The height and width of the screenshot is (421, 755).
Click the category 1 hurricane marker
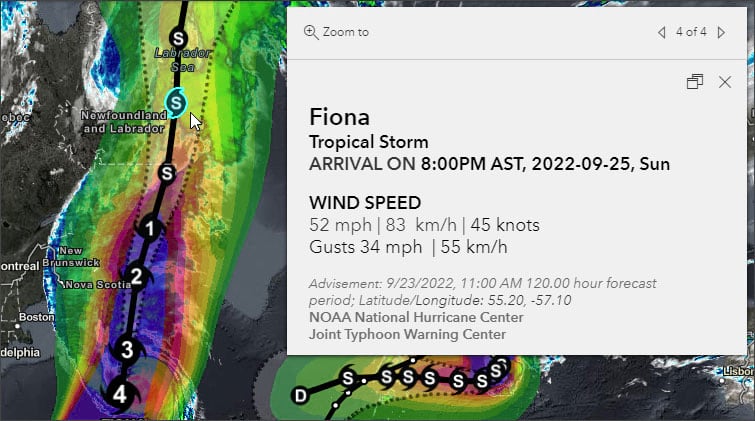150,228
